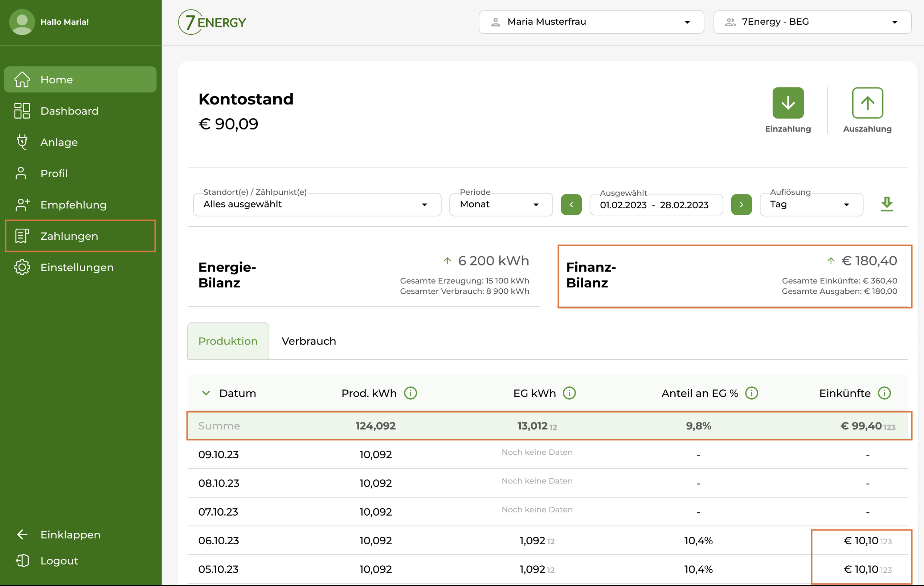Toggle sort chevron beside Datum column

[206, 393]
